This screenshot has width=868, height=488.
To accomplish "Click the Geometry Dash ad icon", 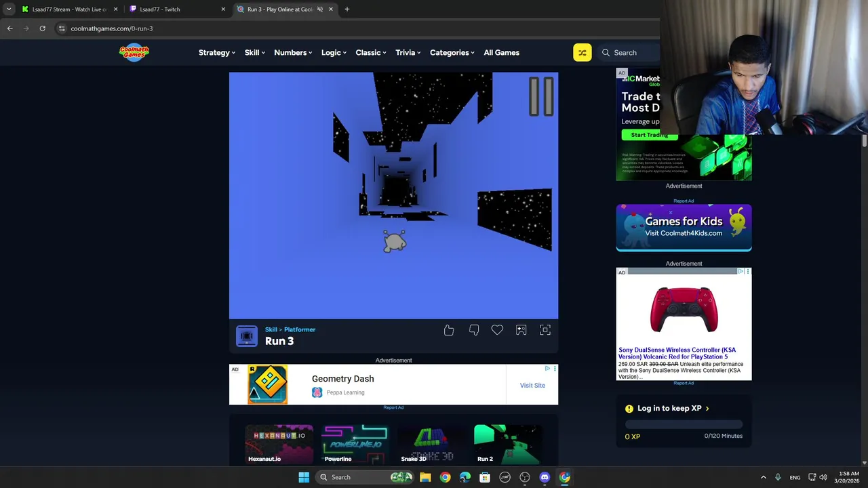I will coord(267,384).
